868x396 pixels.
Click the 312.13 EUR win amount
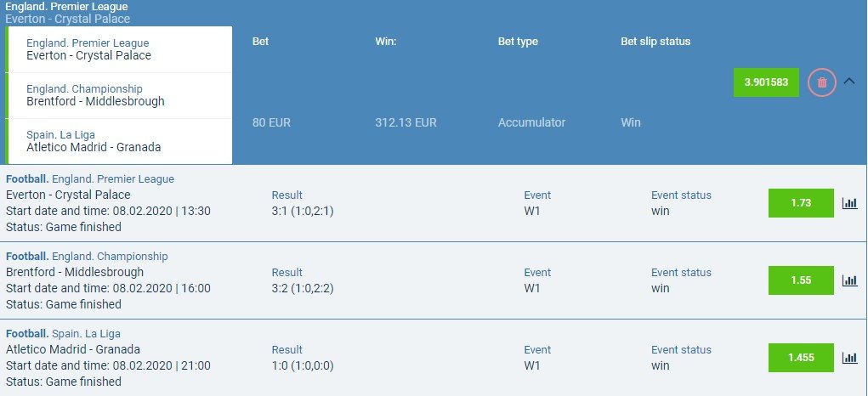pyautogui.click(x=406, y=122)
